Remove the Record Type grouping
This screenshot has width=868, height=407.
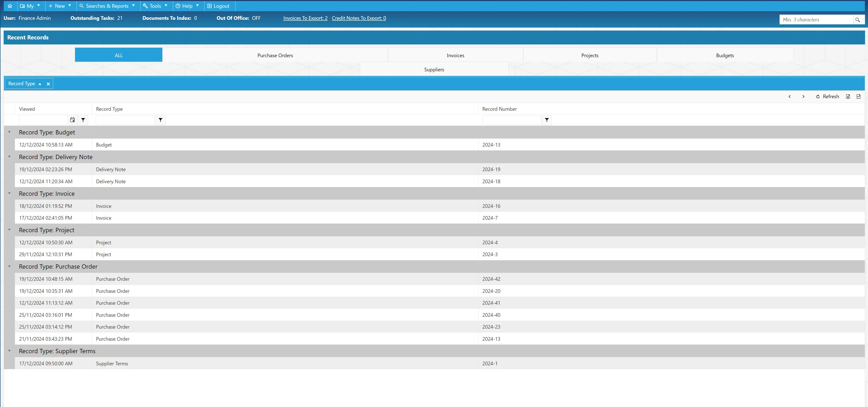pos(48,84)
